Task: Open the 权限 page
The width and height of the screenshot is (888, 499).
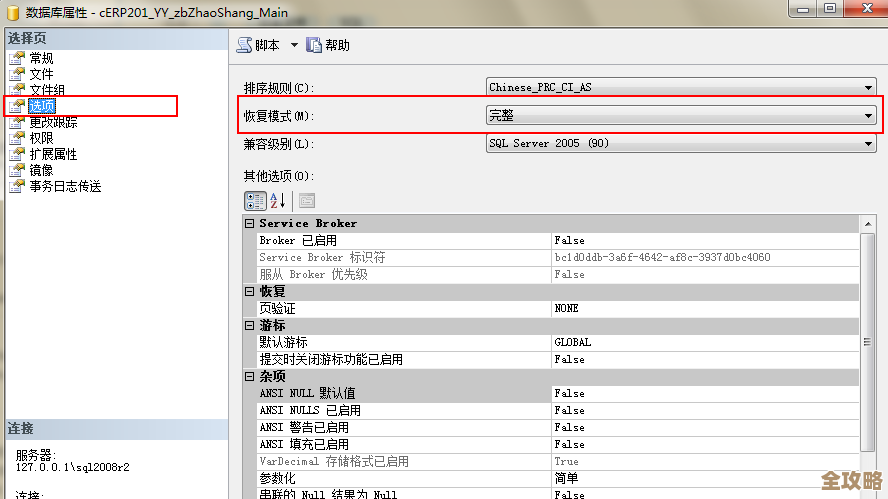Action: pyautogui.click(x=41, y=138)
